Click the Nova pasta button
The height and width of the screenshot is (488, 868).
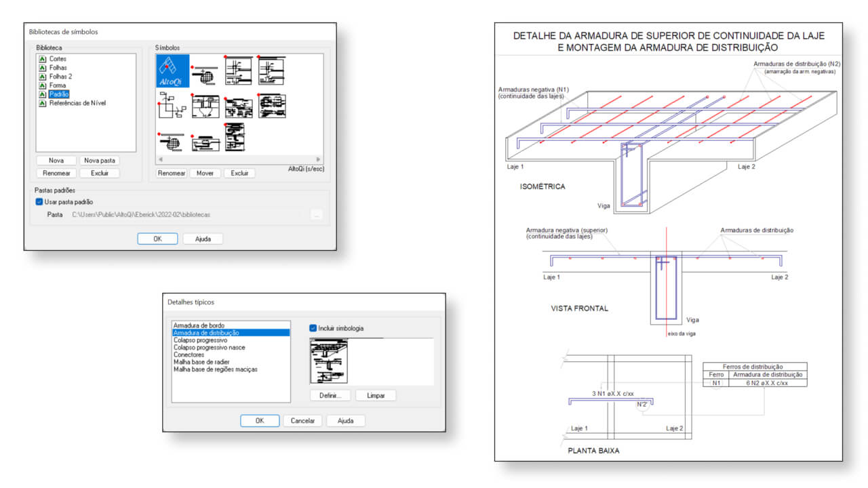point(99,161)
